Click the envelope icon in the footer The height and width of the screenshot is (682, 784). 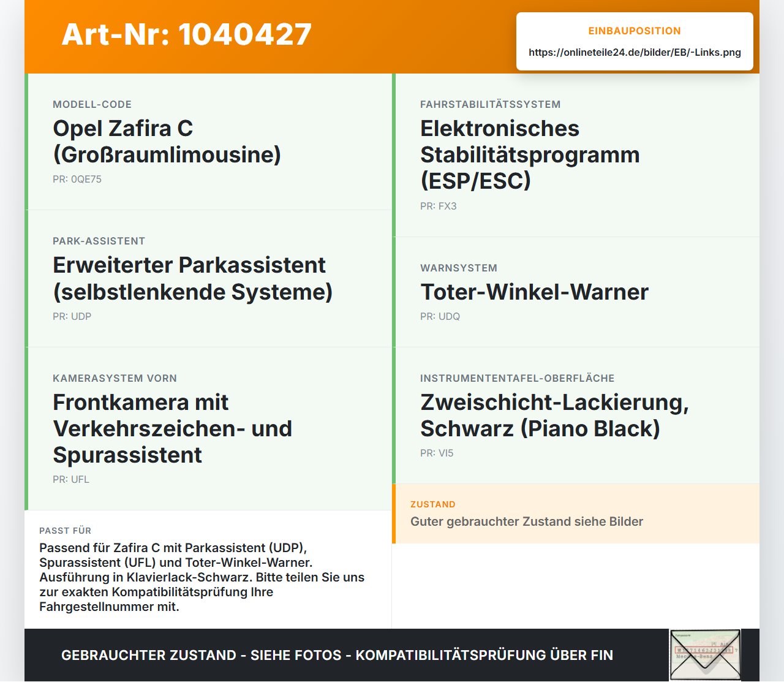point(705,655)
